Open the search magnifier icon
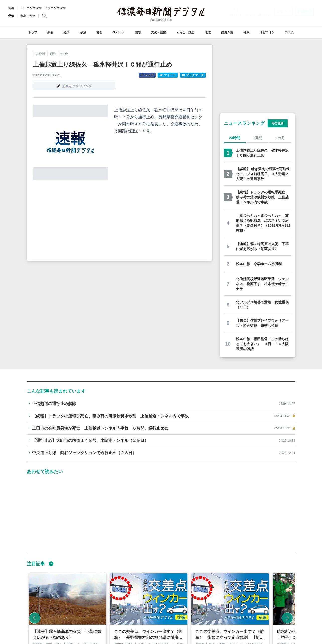Viewport: 322px width, 644px height. click(x=44, y=16)
